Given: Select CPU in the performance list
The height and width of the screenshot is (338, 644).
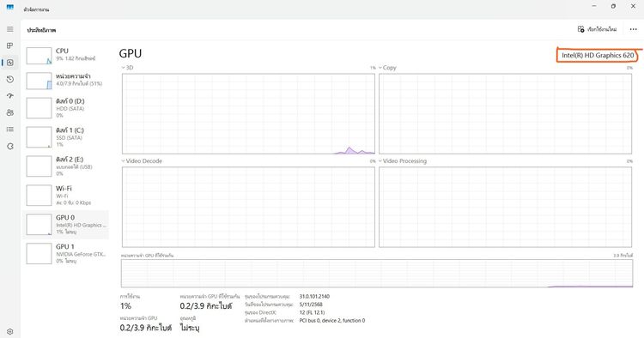Looking at the screenshot, I should pyautogui.click(x=66, y=56).
